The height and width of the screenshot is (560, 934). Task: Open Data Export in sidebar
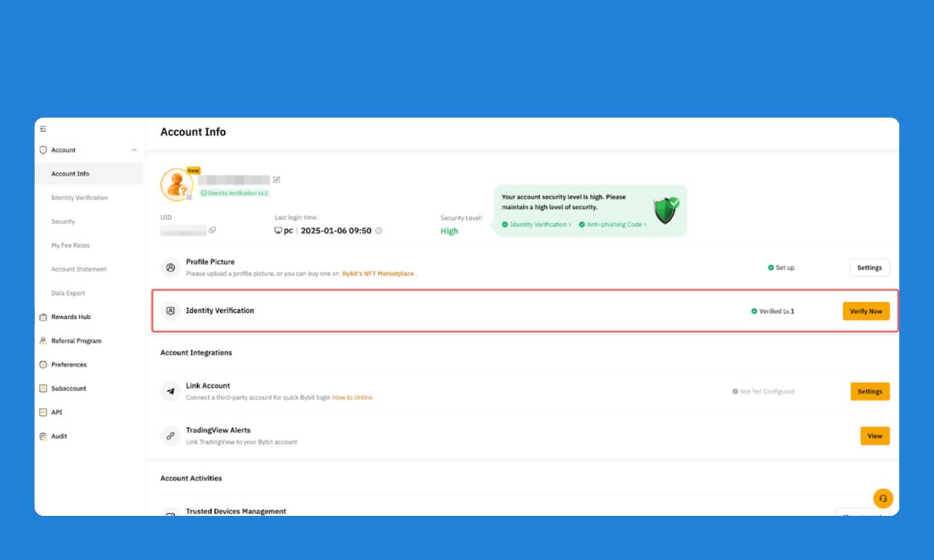[x=68, y=293]
